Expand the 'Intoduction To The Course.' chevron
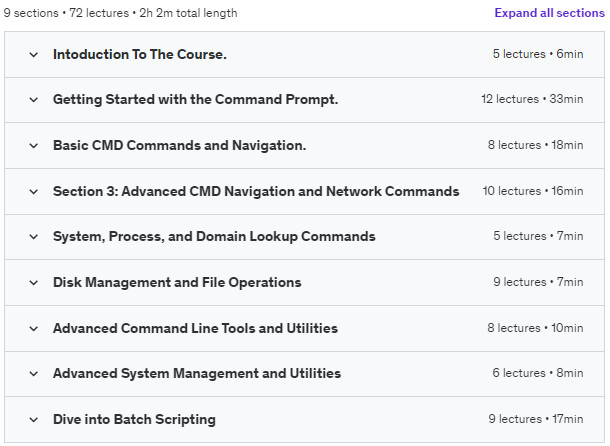Image resolution: width=610 pixels, height=446 pixels. (34, 55)
